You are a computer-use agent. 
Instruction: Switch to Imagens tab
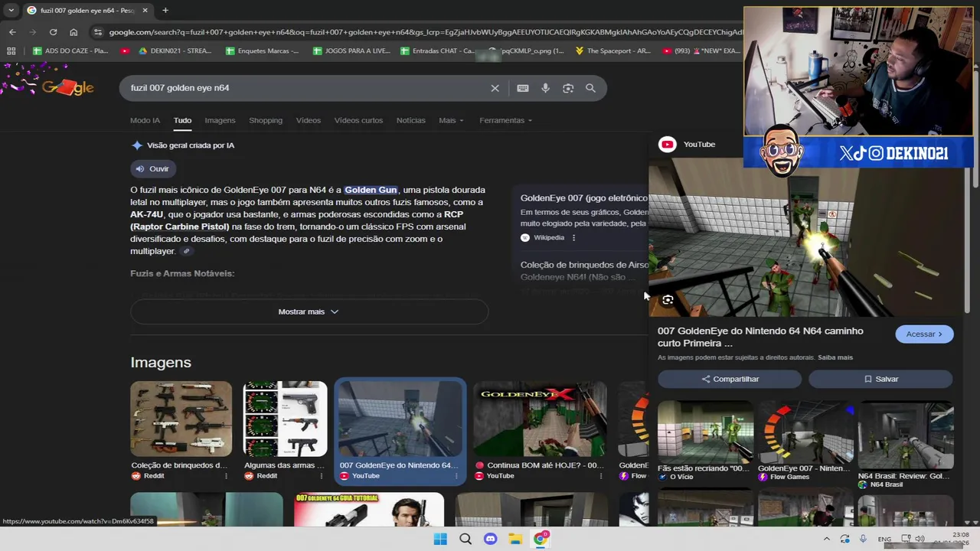click(220, 120)
